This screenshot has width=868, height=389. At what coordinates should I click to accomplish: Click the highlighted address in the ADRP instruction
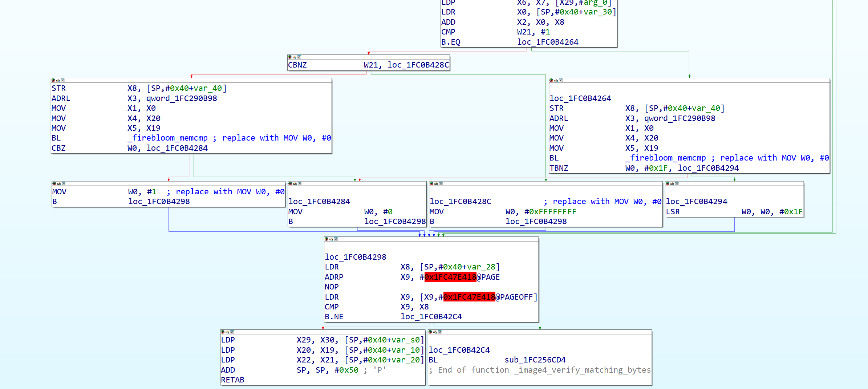(x=450, y=277)
